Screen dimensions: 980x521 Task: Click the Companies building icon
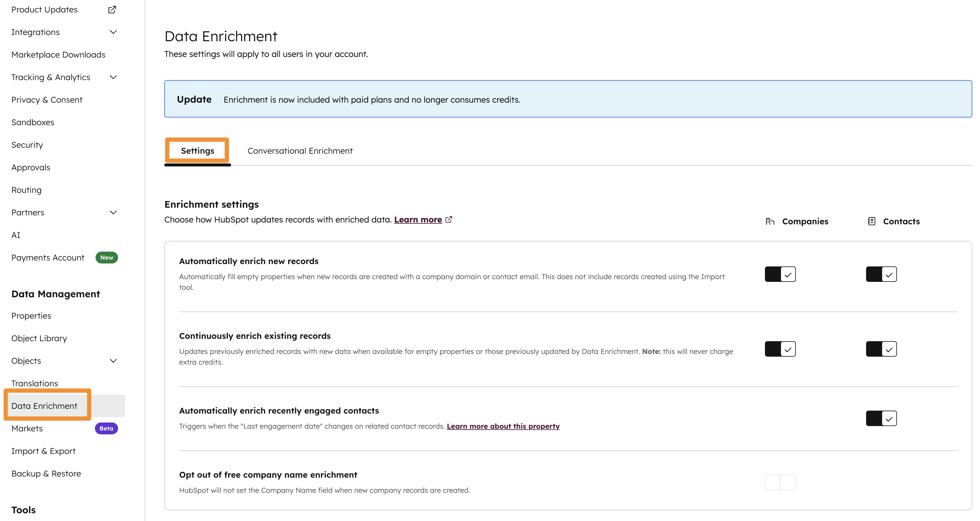(770, 222)
